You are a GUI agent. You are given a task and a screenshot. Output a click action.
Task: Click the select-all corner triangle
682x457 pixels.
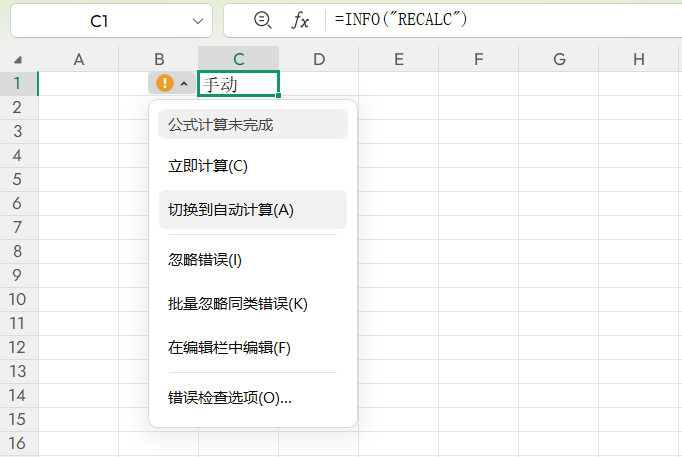pyautogui.click(x=18, y=60)
